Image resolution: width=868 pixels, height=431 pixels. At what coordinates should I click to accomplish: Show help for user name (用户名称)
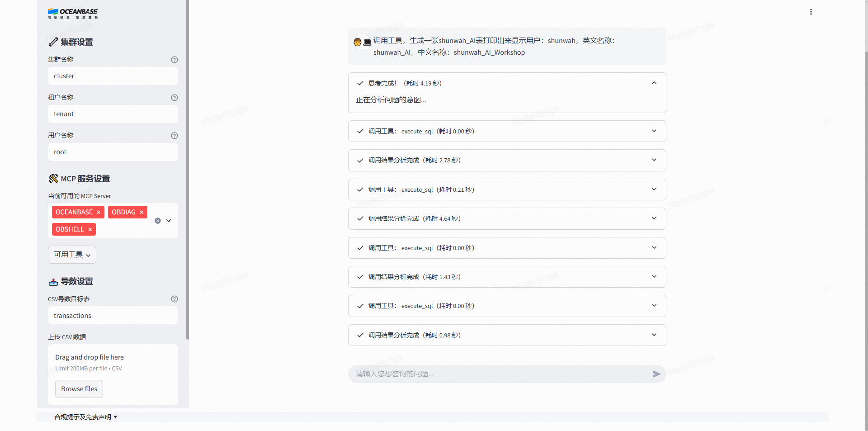[175, 136]
